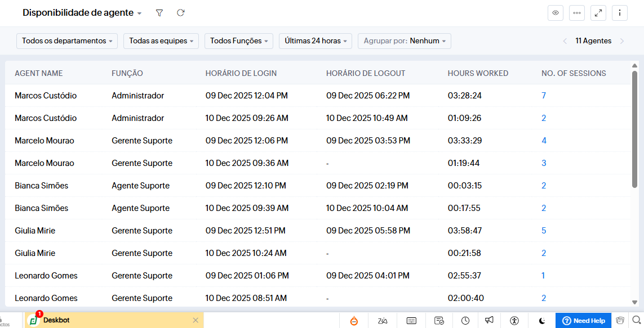Toggle the eye visibility icon
The width and height of the screenshot is (644, 328).
tap(556, 13)
